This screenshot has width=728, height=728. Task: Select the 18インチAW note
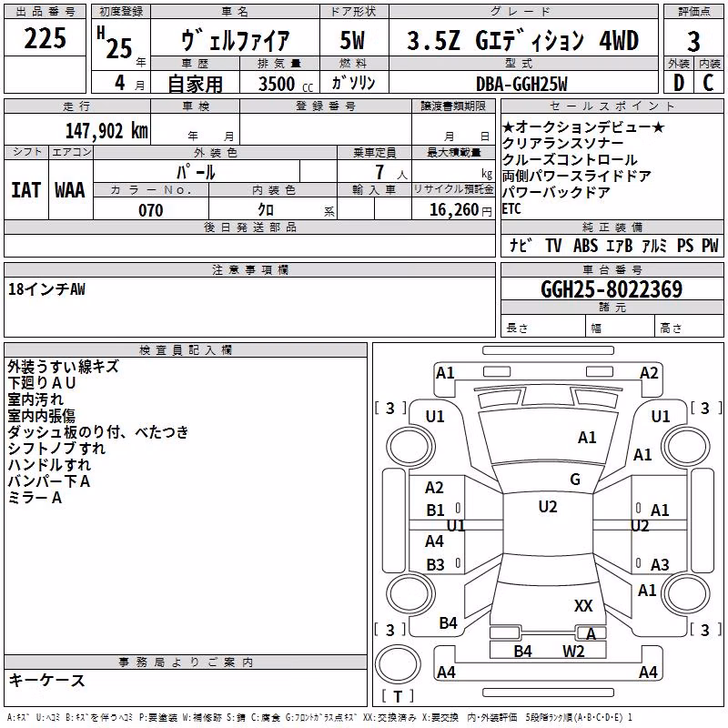pos(47,289)
